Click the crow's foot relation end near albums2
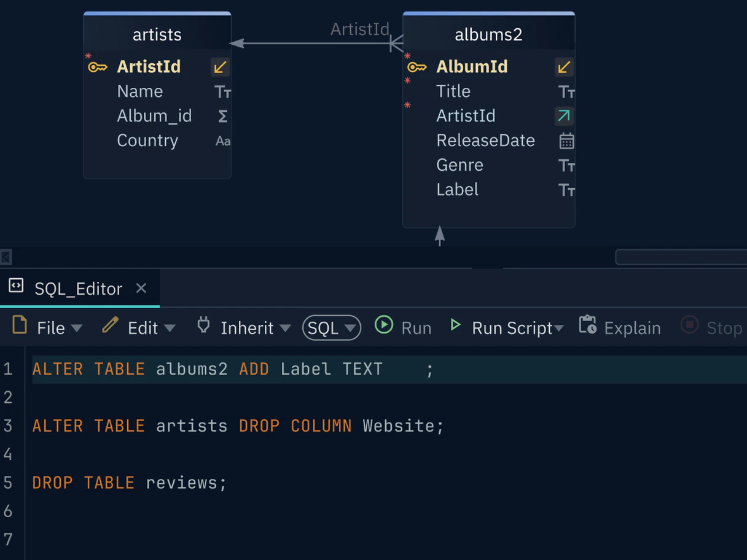The image size is (747, 560). click(x=396, y=44)
